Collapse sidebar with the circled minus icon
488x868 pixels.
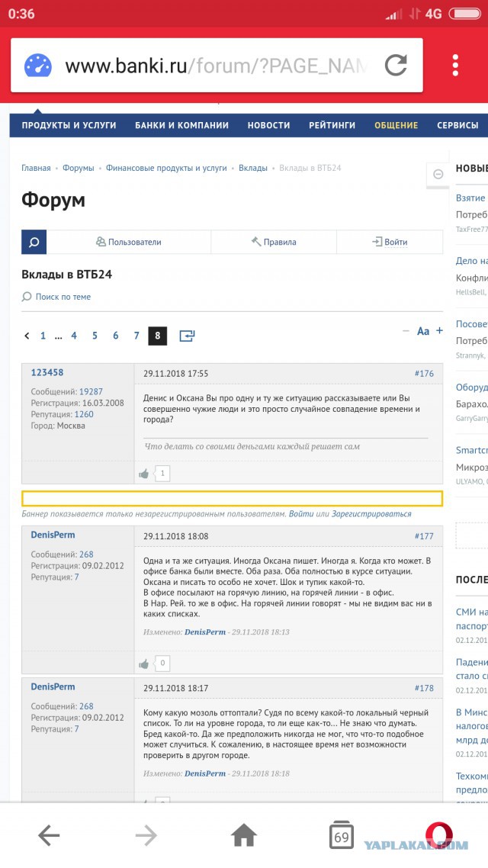click(438, 175)
